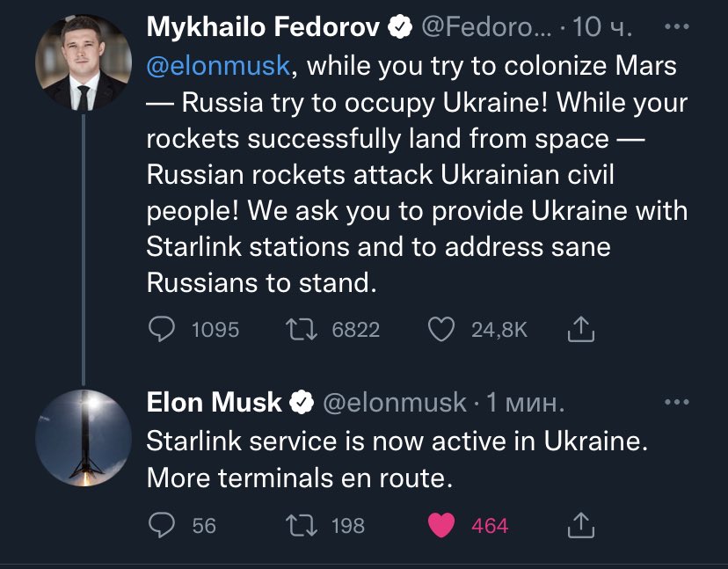Open Mykhailo Fedorov's profile name

263,27
